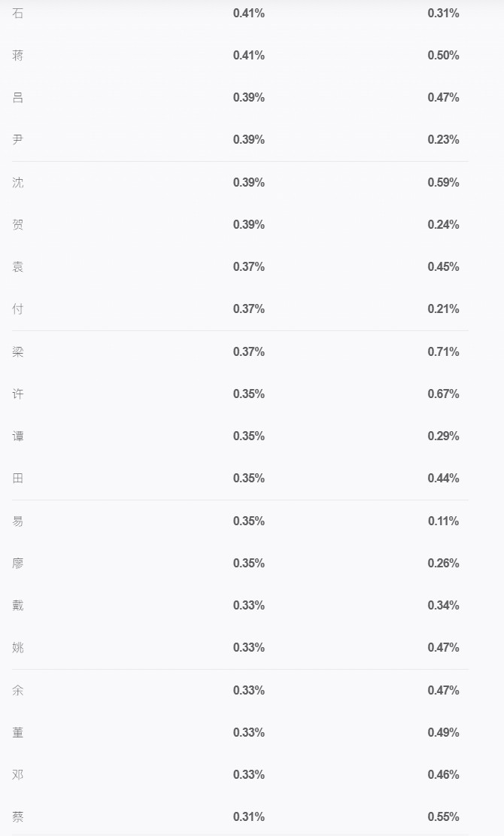This screenshot has height=836, width=504.
Task: Click the surname 邓
Action: click(17, 775)
